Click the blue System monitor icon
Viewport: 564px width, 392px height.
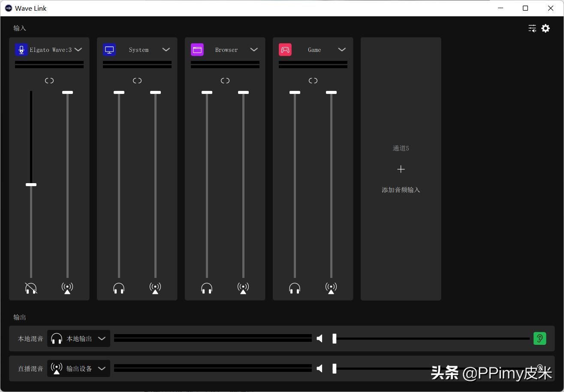tap(109, 49)
